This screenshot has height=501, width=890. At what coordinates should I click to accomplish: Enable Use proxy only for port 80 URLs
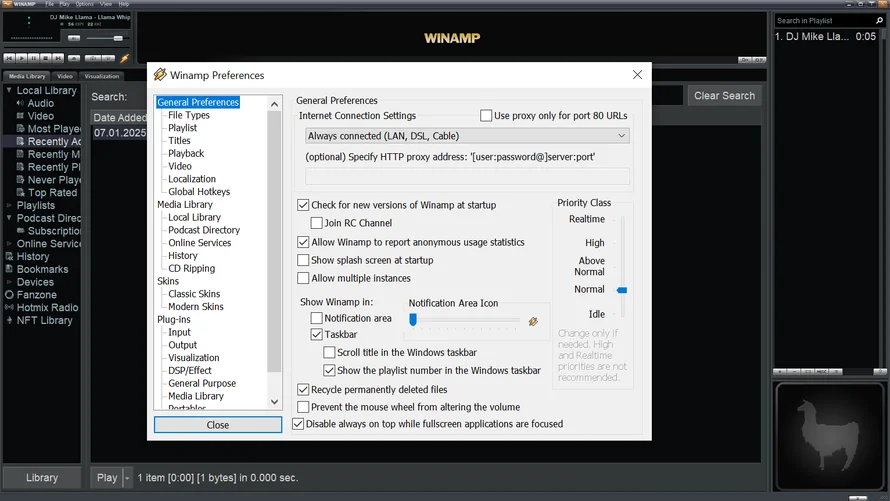point(486,116)
